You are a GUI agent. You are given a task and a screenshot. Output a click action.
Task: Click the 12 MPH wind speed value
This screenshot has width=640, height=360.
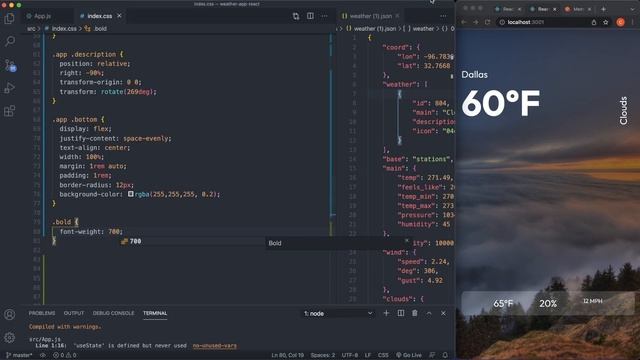tap(593, 301)
